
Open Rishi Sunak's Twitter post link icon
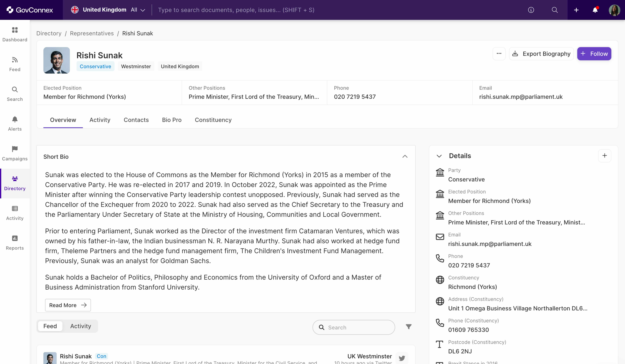(402, 358)
